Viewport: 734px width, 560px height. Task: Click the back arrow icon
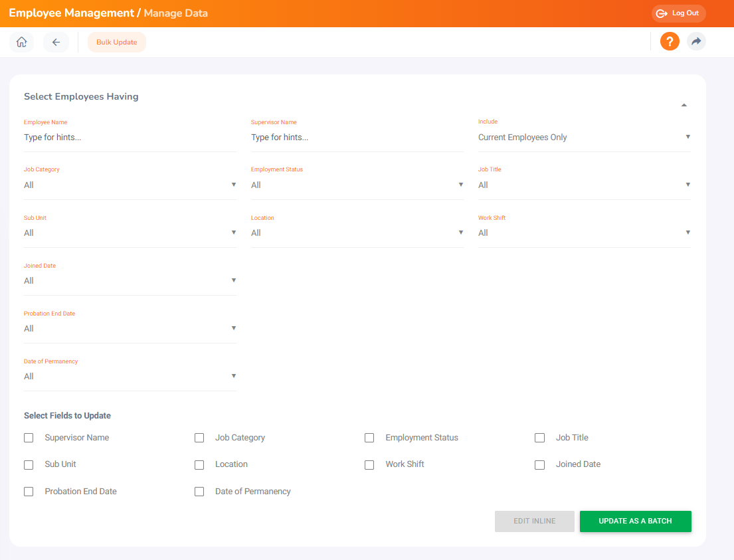click(x=56, y=42)
